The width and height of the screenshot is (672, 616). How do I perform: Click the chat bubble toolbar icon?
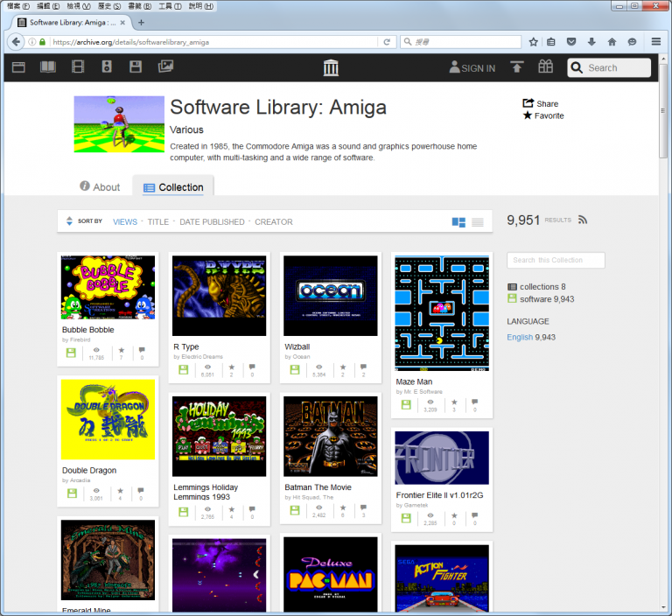tap(632, 42)
